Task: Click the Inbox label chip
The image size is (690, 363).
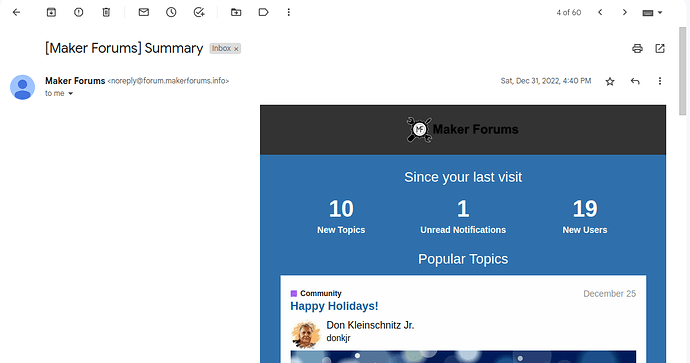Action: click(225, 48)
